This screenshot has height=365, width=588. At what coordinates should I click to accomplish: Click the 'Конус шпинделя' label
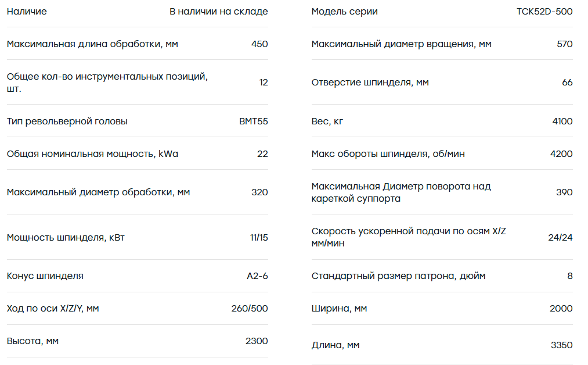tap(45, 276)
